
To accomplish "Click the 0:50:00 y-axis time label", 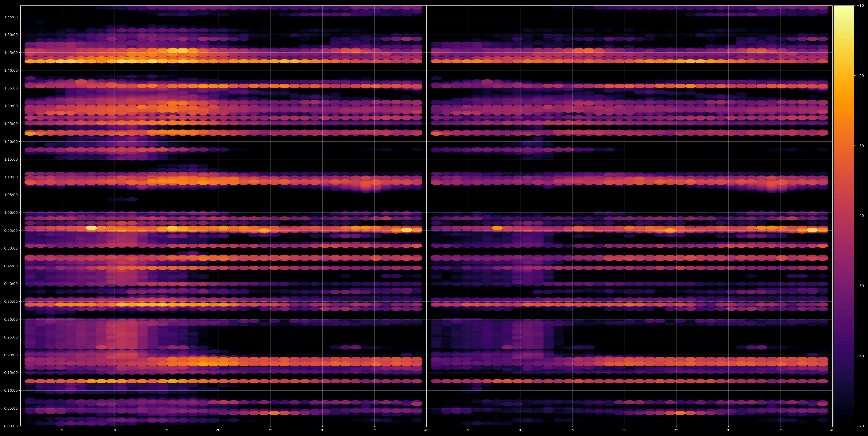I will click(x=11, y=248).
